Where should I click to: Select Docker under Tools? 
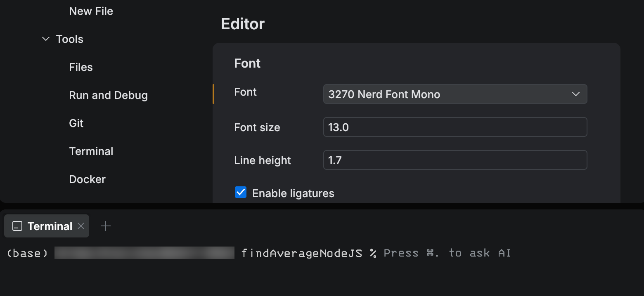pyautogui.click(x=87, y=179)
